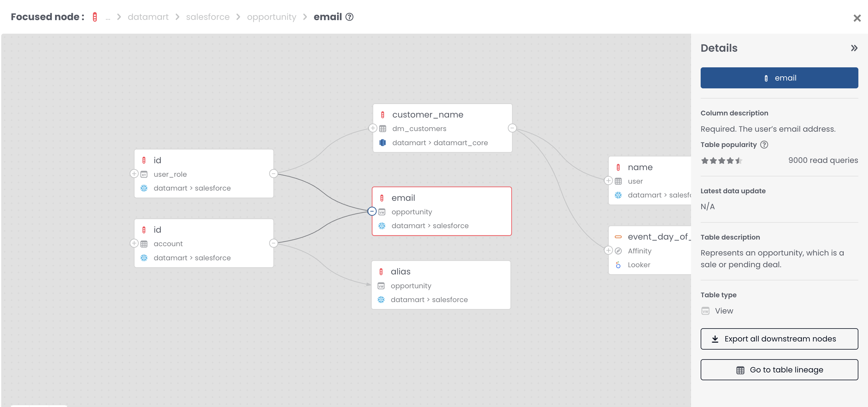Viewport: 868px width, 407px height.
Task: Adjust the Table popularity star rating
Action: click(721, 161)
